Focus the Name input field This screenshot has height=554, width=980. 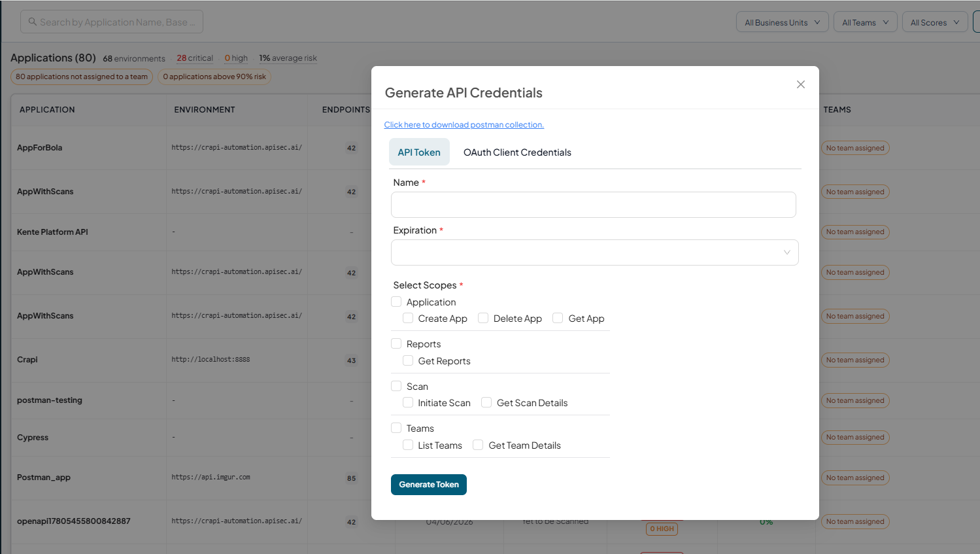[x=593, y=205]
